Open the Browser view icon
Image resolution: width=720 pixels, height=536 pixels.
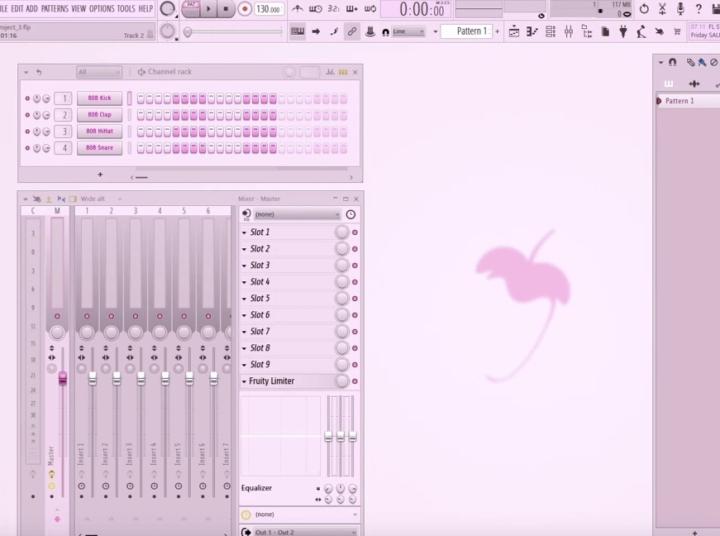[x=587, y=32]
